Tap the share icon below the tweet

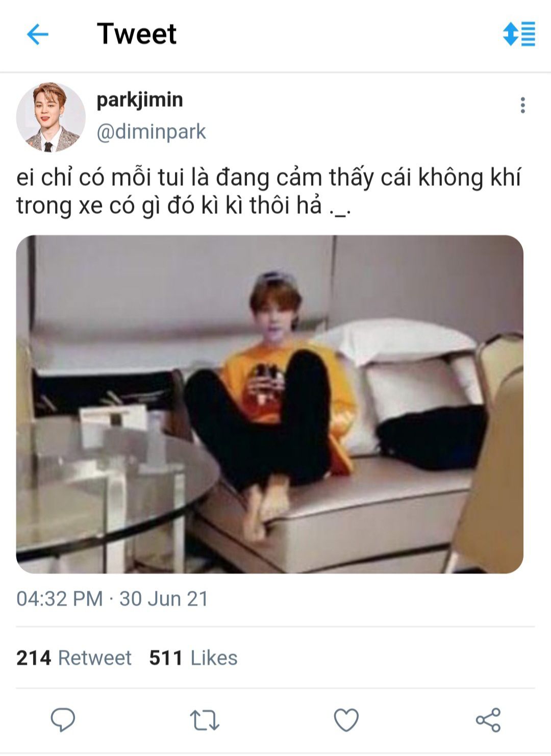point(488,720)
